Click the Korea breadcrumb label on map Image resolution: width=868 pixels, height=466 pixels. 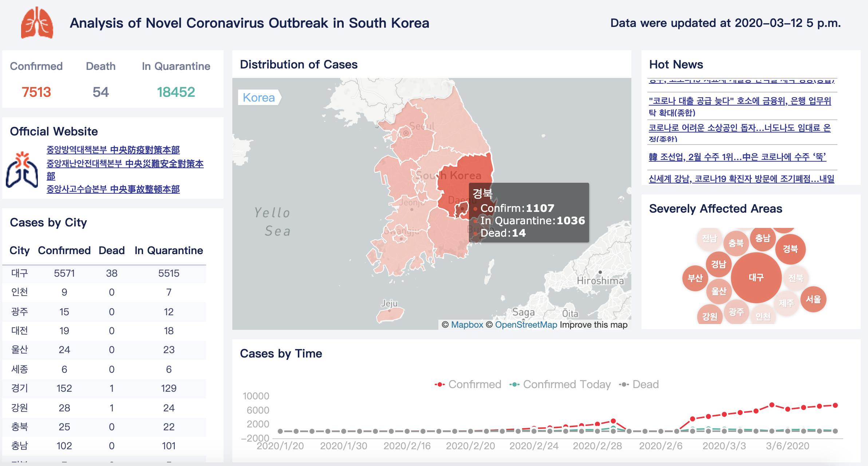[x=259, y=98]
